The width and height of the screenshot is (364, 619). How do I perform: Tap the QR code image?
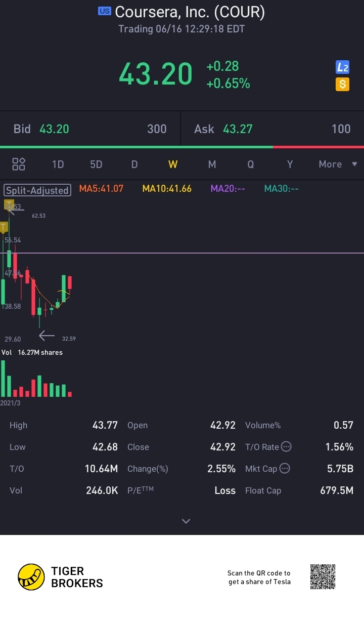coord(323,577)
